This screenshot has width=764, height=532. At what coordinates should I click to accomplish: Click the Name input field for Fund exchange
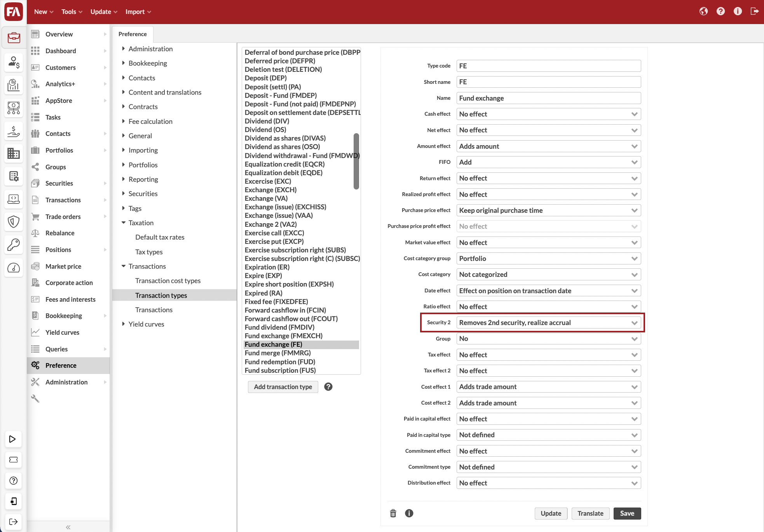[x=548, y=97]
